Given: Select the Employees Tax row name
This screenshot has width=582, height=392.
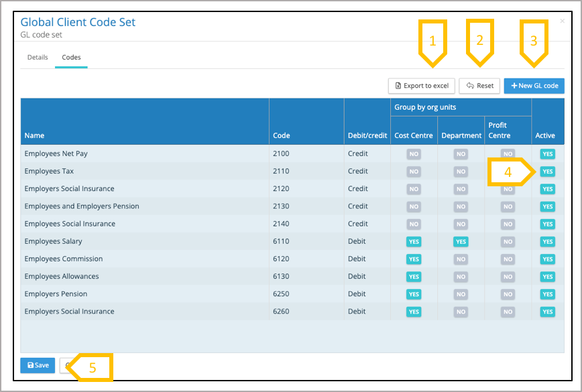Looking at the screenshot, I should [x=49, y=171].
